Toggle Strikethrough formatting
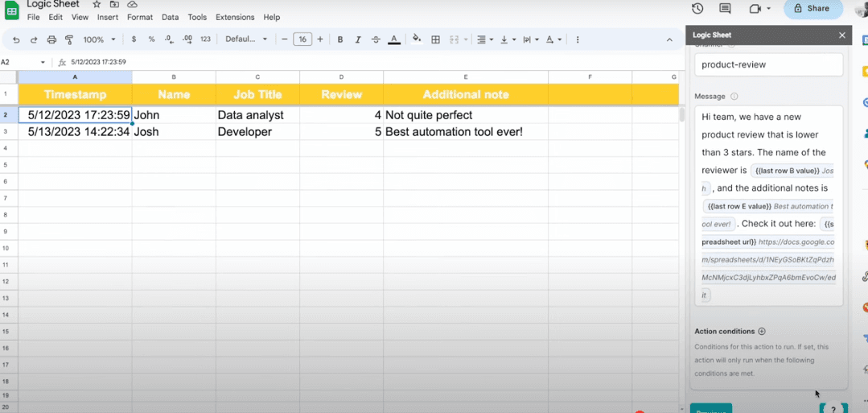868x413 pixels. point(376,39)
